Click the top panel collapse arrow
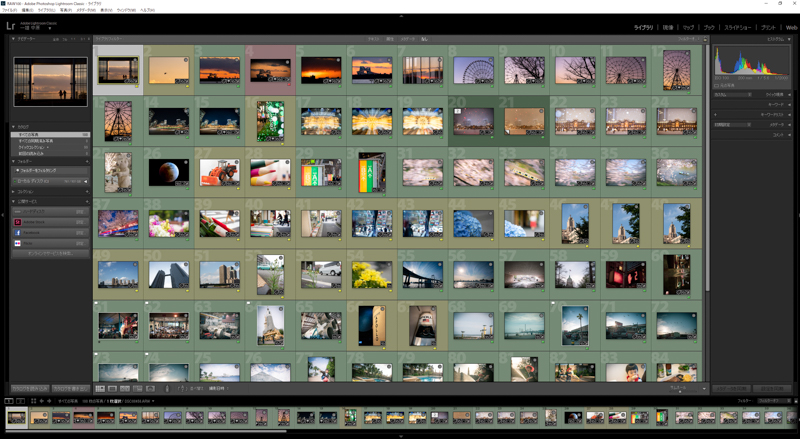 point(401,16)
